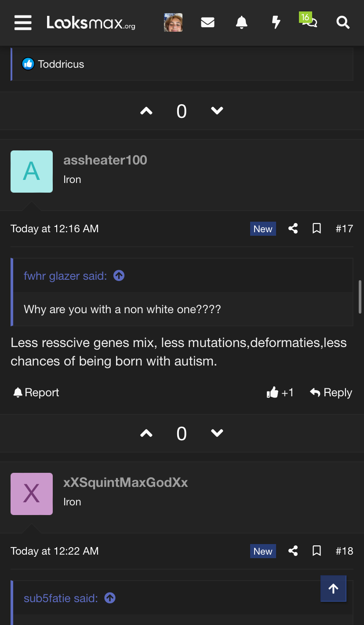This screenshot has height=625, width=364.
Task: Upvote assheater100's post with up chevron
Action: [146, 433]
